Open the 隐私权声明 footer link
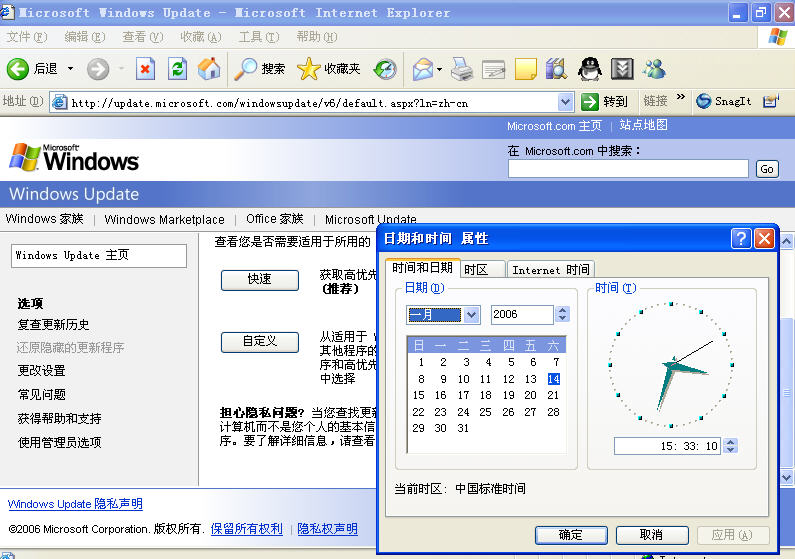This screenshot has width=795, height=559. pyautogui.click(x=328, y=529)
